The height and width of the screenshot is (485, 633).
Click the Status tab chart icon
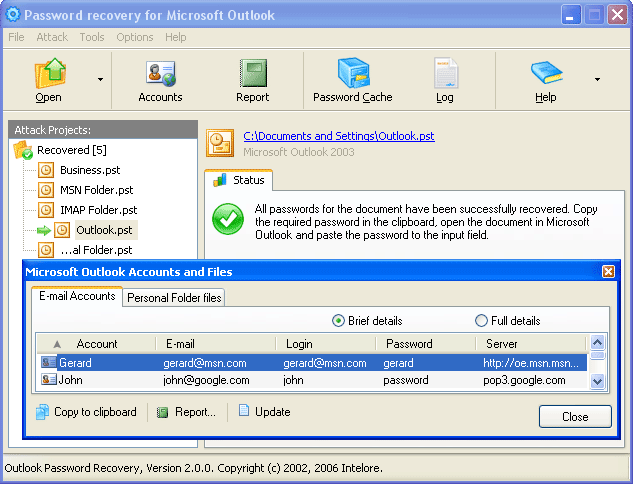[220, 180]
